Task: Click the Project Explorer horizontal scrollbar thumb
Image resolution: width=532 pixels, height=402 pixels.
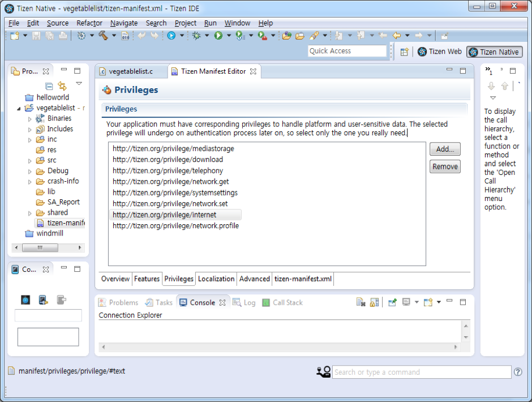Action: pos(40,247)
